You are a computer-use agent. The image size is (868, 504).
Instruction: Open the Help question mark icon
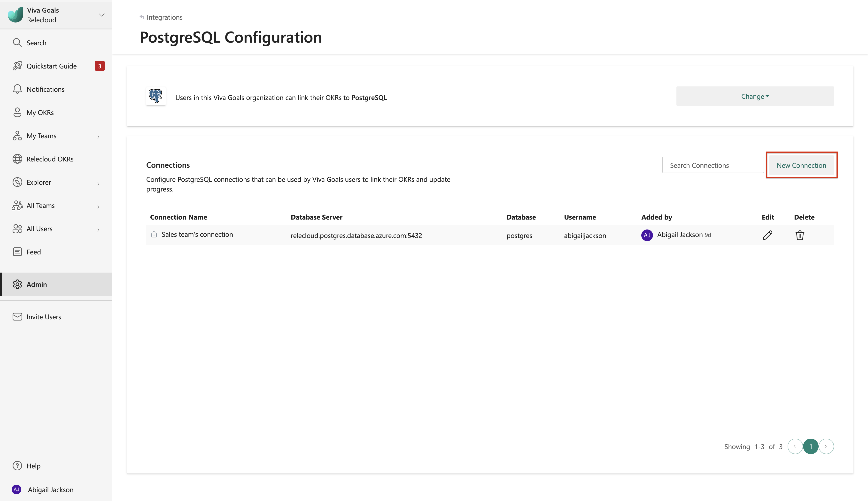pyautogui.click(x=17, y=466)
